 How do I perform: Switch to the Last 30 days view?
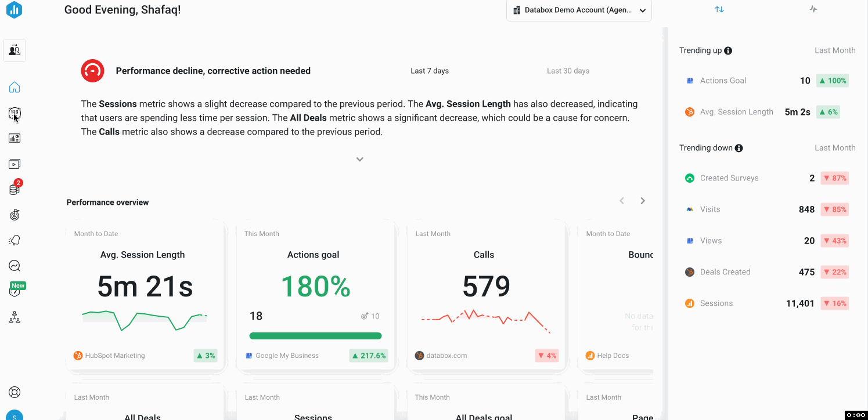point(568,70)
